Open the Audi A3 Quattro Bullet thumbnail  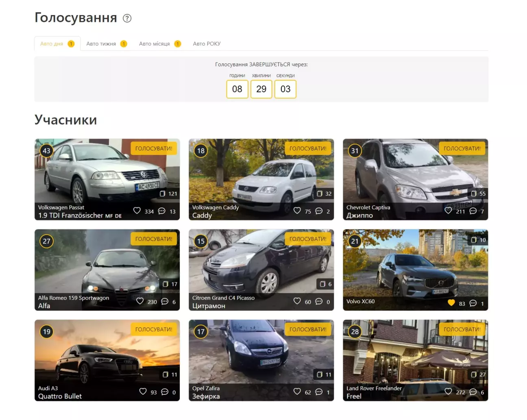click(x=107, y=360)
